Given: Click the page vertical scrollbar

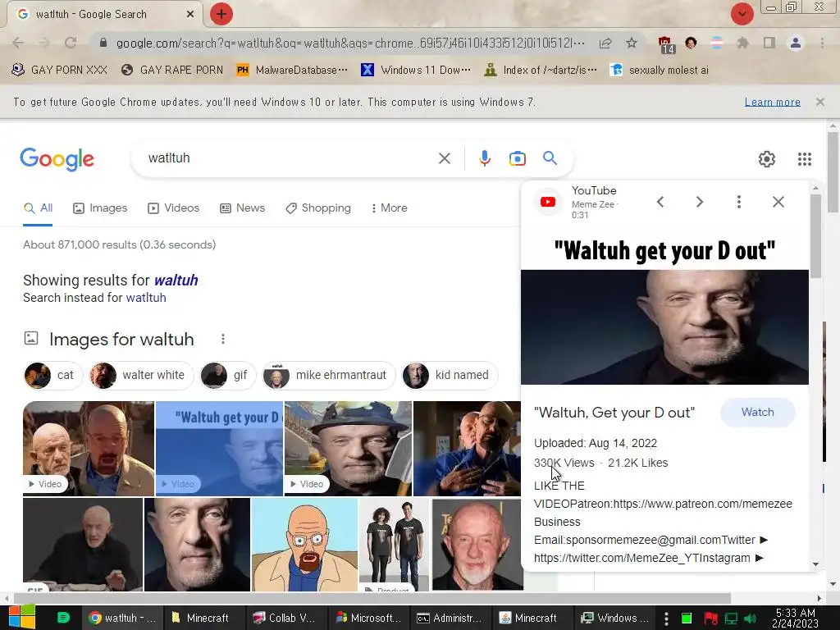Looking at the screenshot, I should [x=833, y=171].
